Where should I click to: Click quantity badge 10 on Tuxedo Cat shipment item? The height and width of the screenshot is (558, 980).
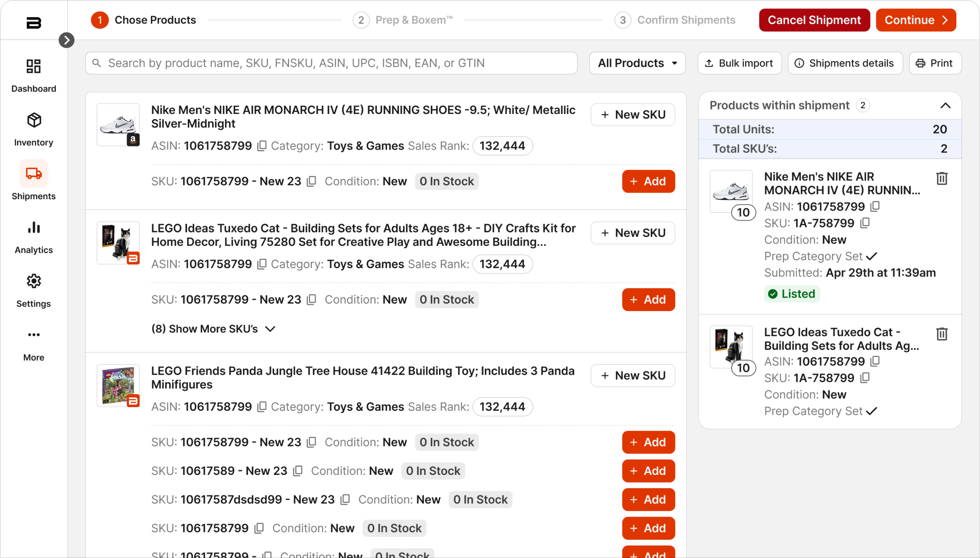pyautogui.click(x=743, y=368)
